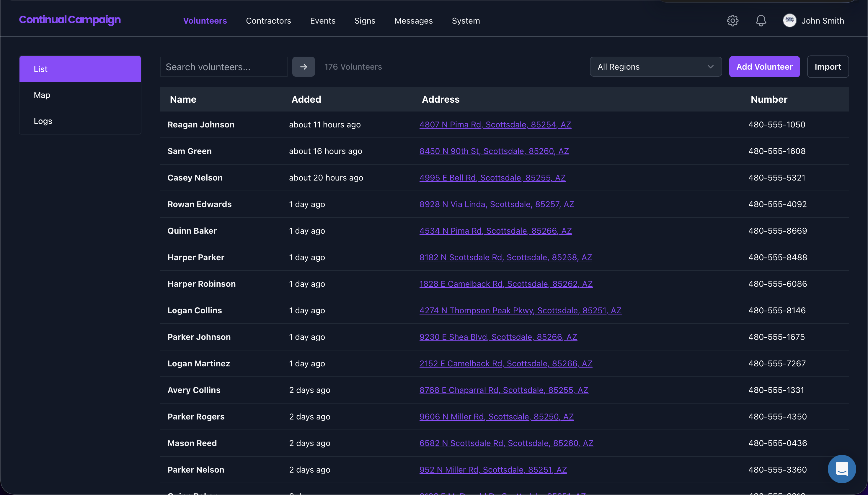Open the Contractors tab

pyautogui.click(x=268, y=21)
